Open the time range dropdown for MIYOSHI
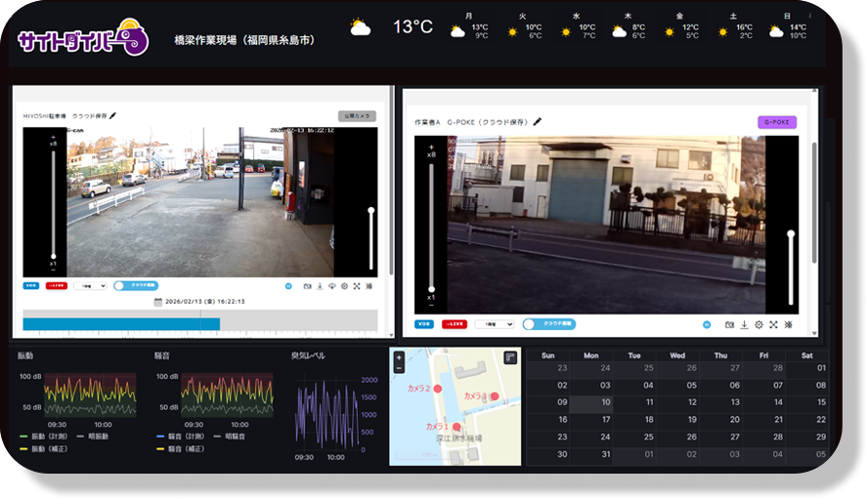 coord(90,286)
